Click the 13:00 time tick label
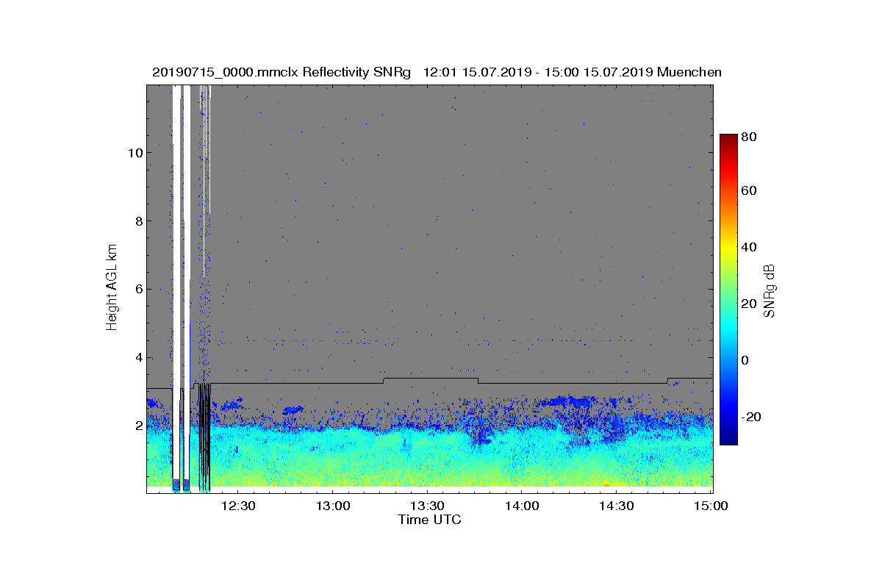 pyautogui.click(x=333, y=506)
